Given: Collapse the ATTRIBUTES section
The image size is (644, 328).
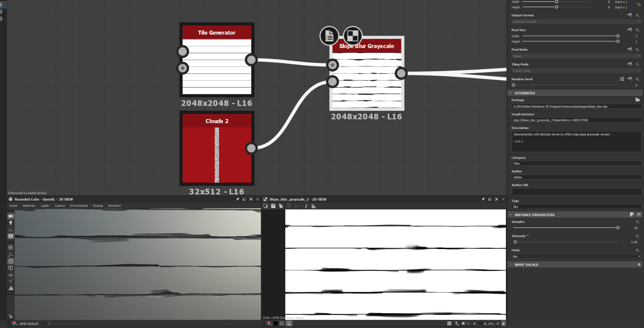Looking at the screenshot, I should (511, 93).
